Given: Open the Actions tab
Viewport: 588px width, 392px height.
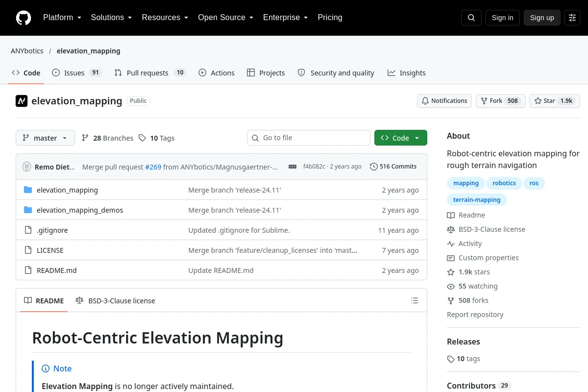Looking at the screenshot, I should click(217, 73).
